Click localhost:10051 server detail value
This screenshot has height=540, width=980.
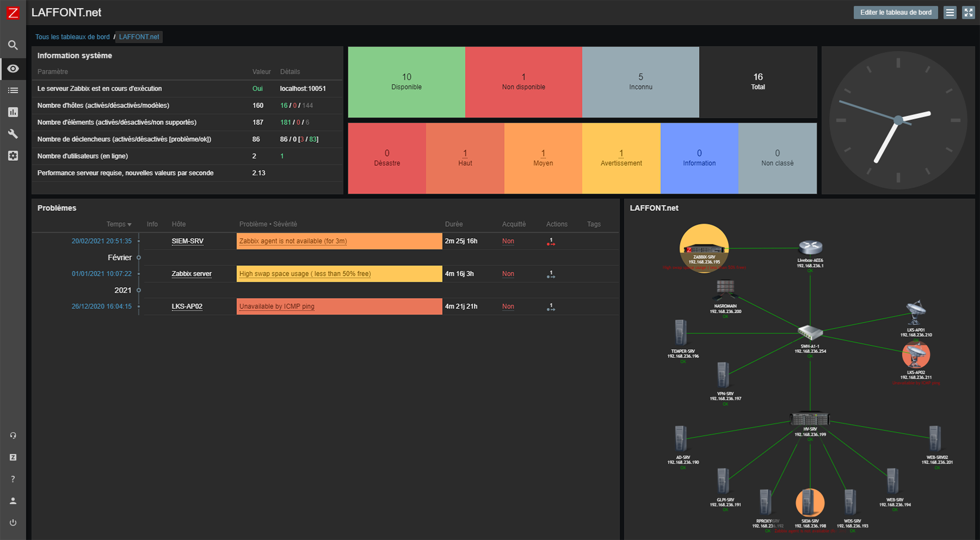303,88
